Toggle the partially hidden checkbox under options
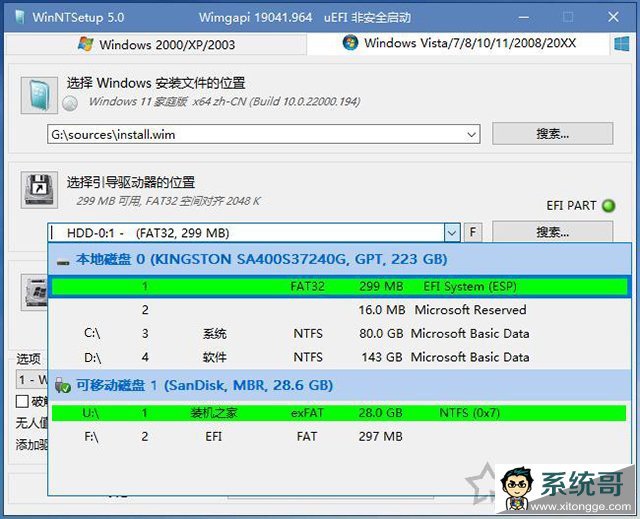Image resolution: width=640 pixels, height=519 pixels. pos(22,401)
